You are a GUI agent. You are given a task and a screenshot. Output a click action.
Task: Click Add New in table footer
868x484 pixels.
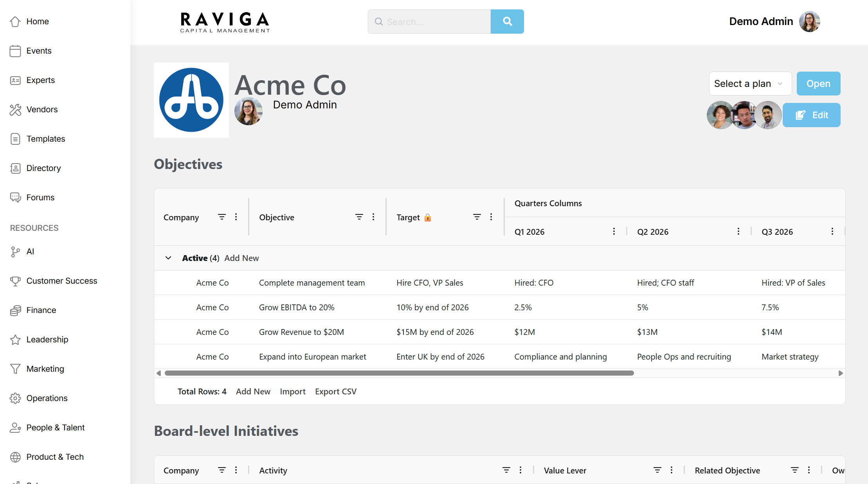pyautogui.click(x=253, y=391)
